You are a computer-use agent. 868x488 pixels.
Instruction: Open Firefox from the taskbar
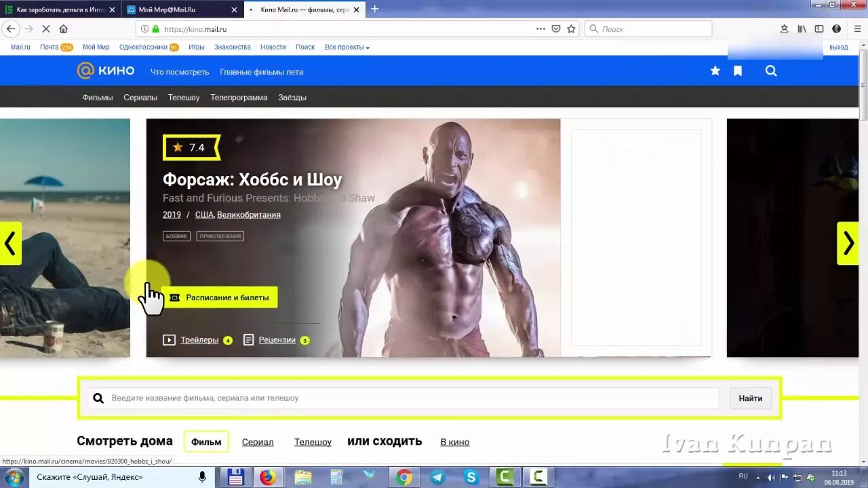[268, 477]
